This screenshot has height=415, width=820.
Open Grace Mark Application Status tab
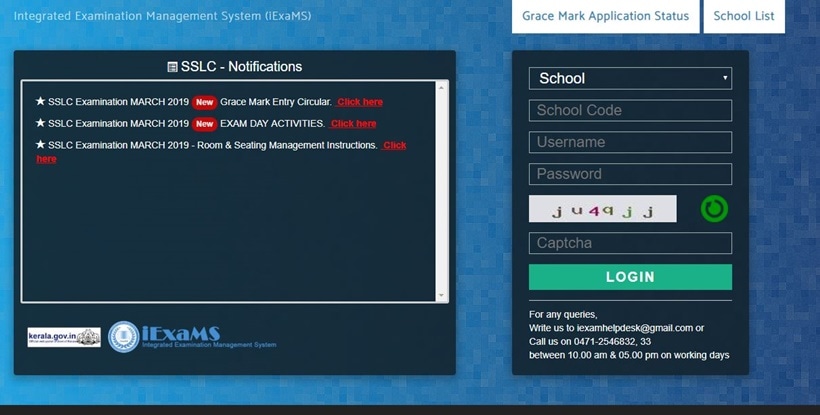pos(605,16)
